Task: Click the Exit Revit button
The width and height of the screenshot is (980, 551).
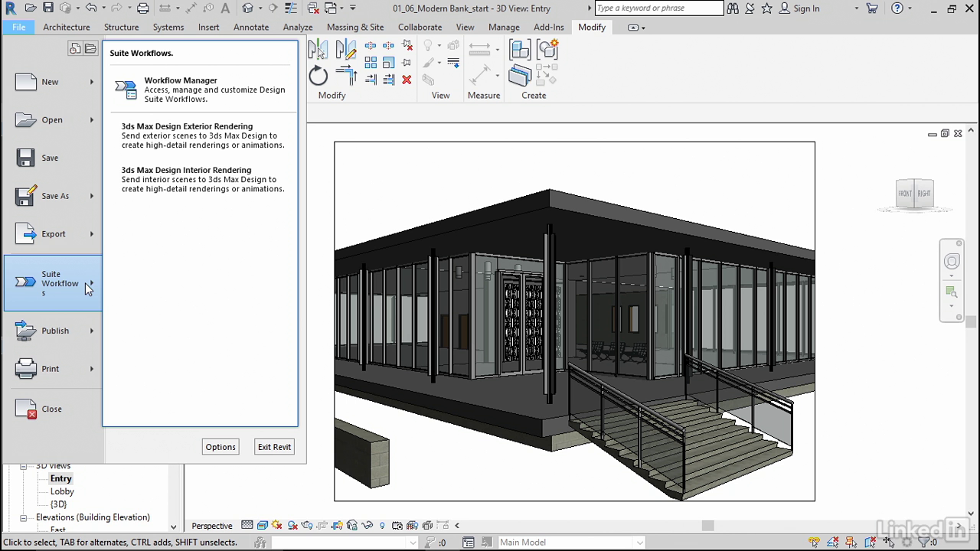Action: tap(274, 447)
